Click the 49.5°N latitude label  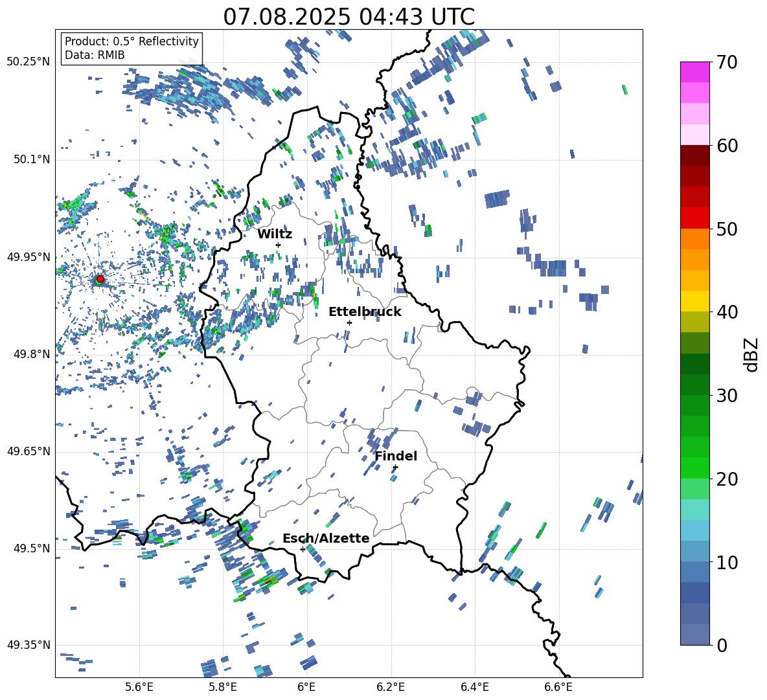click(31, 548)
